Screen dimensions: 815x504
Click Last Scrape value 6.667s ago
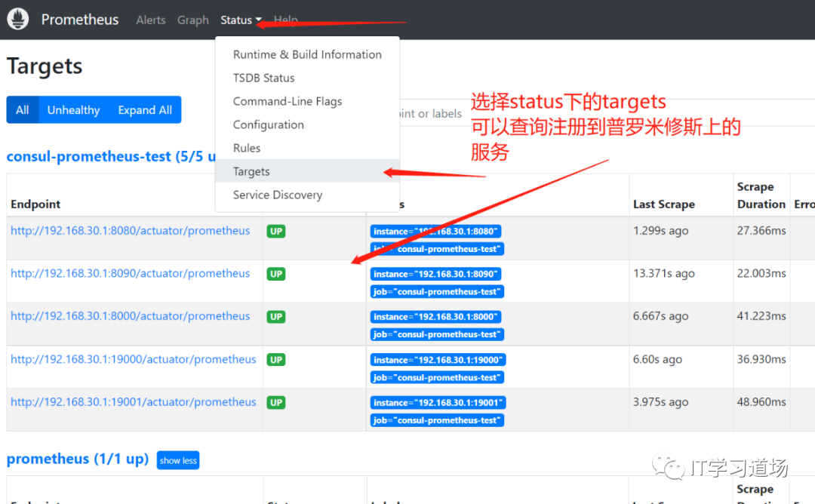pyautogui.click(x=660, y=316)
